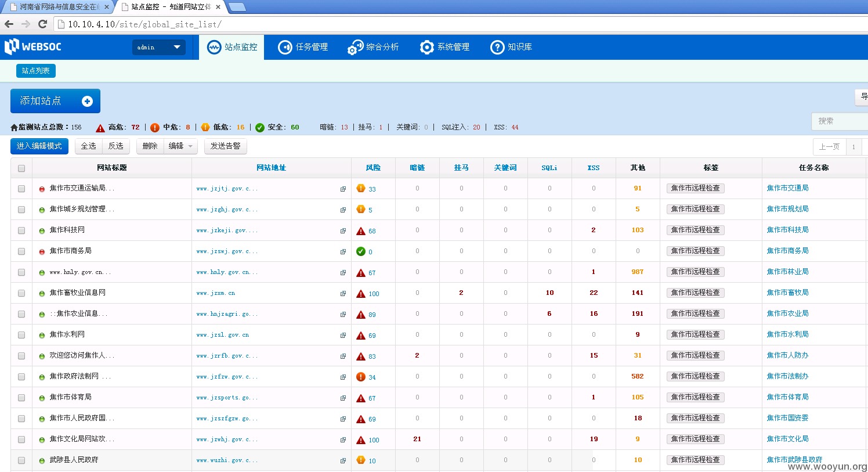Viewport: 868px width, 472px height.
Task: Click the 低危 summary icon
Action: [x=205, y=128]
